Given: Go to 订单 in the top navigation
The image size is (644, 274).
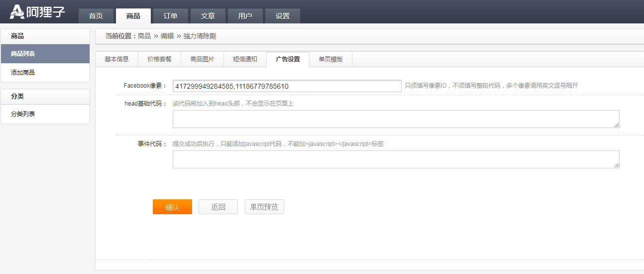Looking at the screenshot, I should click(171, 16).
